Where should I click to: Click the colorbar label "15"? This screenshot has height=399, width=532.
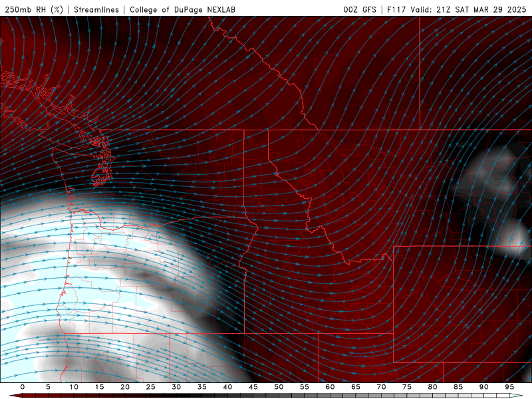tap(99, 387)
